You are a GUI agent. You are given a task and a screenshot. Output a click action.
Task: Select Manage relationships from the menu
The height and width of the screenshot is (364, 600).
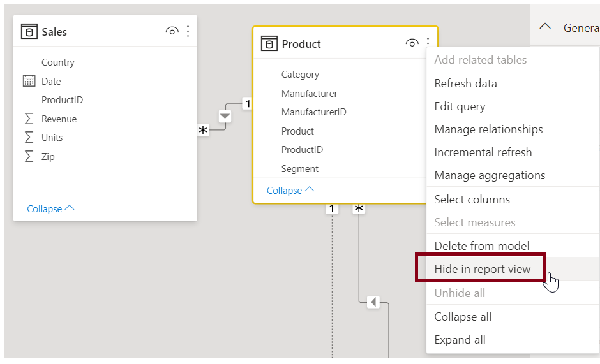click(x=488, y=129)
